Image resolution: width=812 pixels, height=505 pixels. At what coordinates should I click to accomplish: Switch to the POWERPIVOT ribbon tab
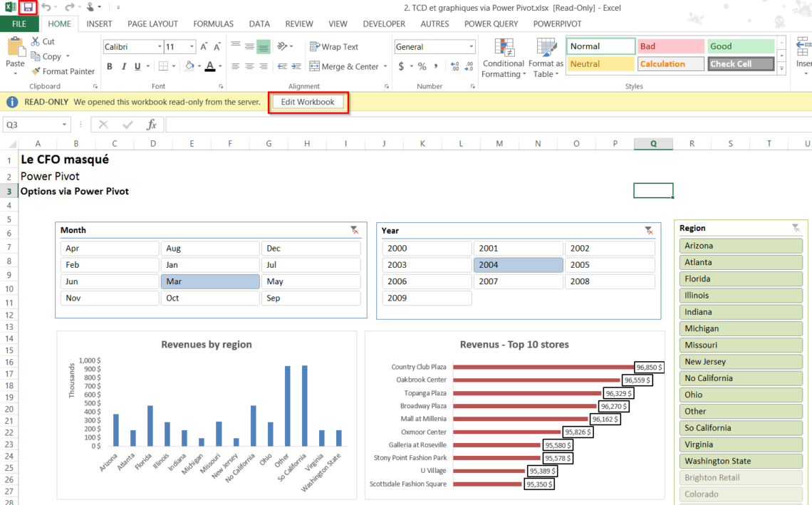(x=557, y=24)
